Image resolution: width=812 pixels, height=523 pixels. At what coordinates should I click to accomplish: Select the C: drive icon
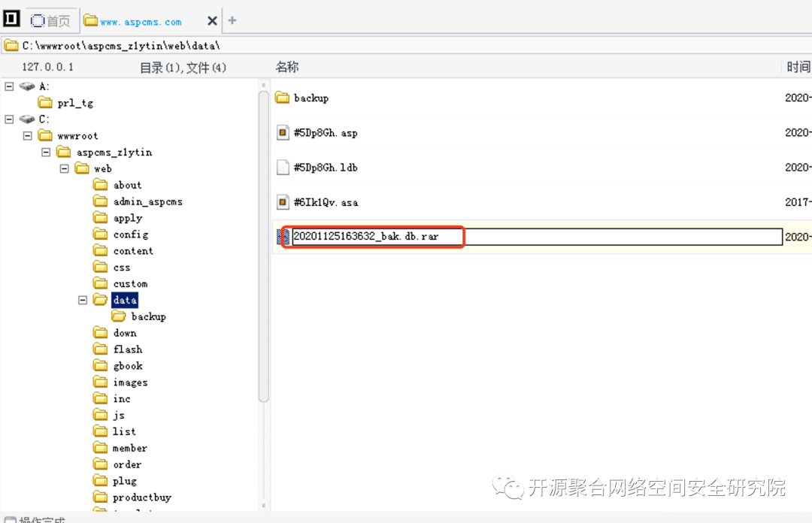[x=27, y=119]
